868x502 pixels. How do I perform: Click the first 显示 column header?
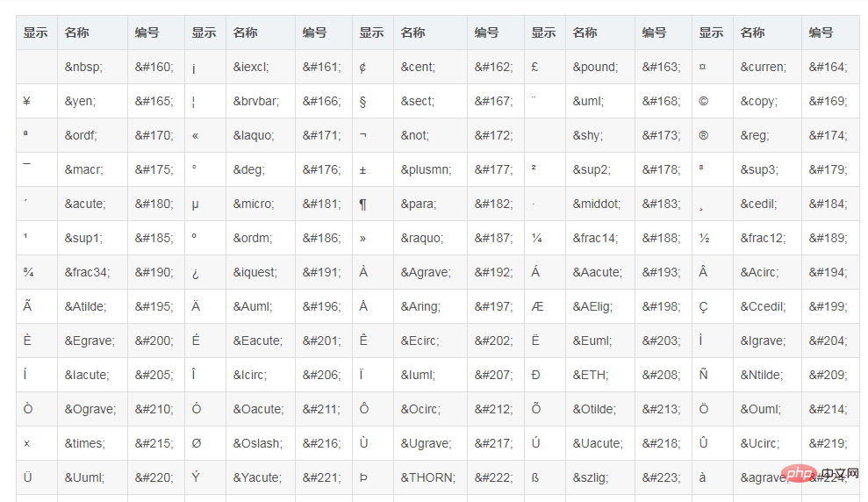(x=37, y=32)
